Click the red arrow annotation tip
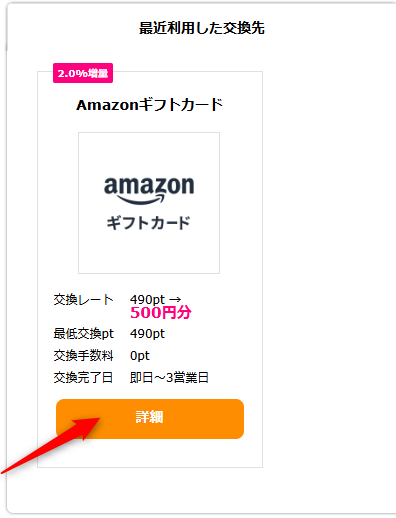This screenshot has width=396, height=518. 97,419
